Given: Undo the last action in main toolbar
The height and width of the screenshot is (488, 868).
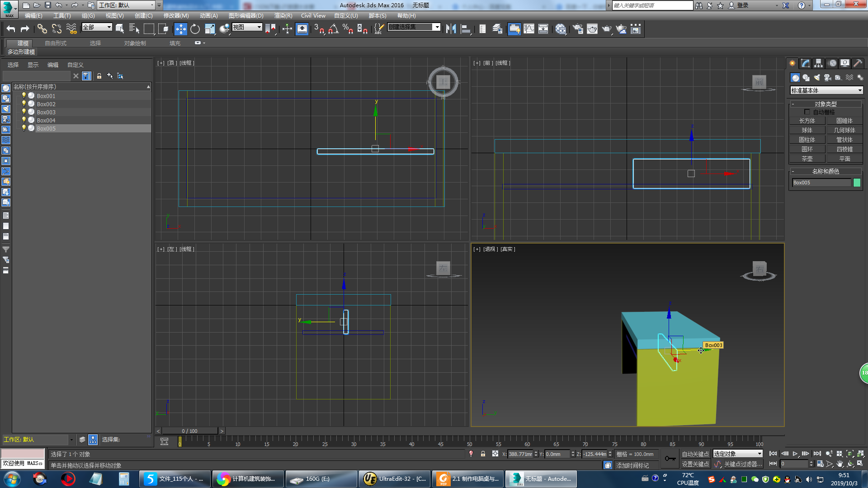Looking at the screenshot, I should click(x=11, y=29).
